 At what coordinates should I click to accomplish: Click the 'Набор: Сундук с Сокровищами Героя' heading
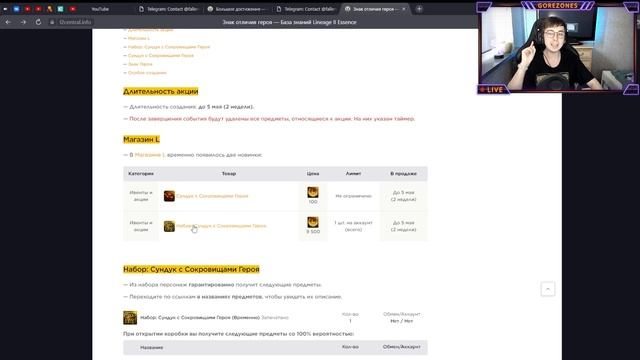click(191, 269)
